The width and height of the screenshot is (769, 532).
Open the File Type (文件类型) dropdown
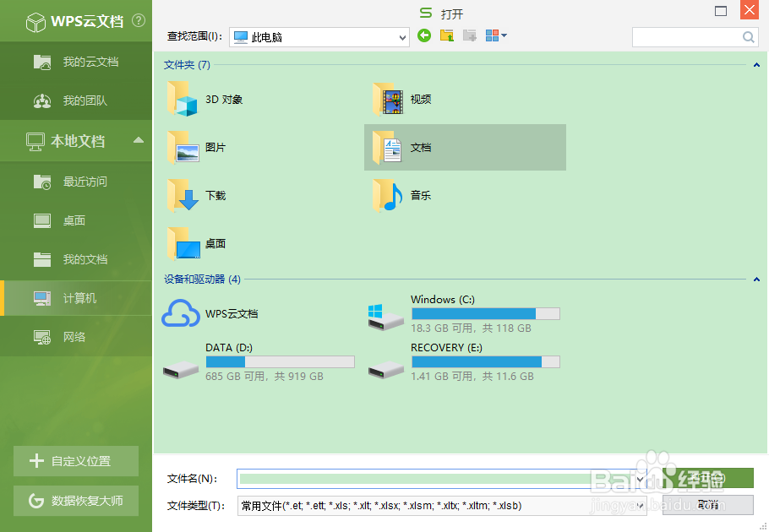(x=442, y=506)
